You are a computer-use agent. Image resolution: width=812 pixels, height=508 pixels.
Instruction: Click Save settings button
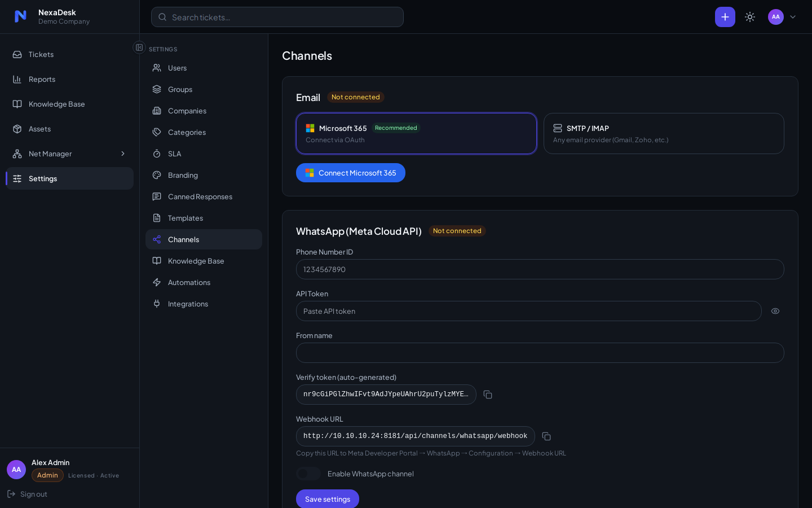[328, 499]
